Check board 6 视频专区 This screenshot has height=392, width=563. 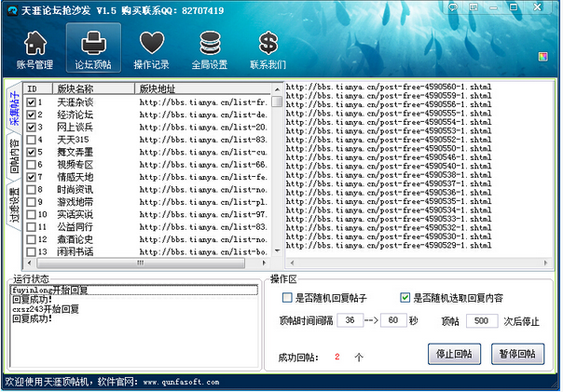32,165
